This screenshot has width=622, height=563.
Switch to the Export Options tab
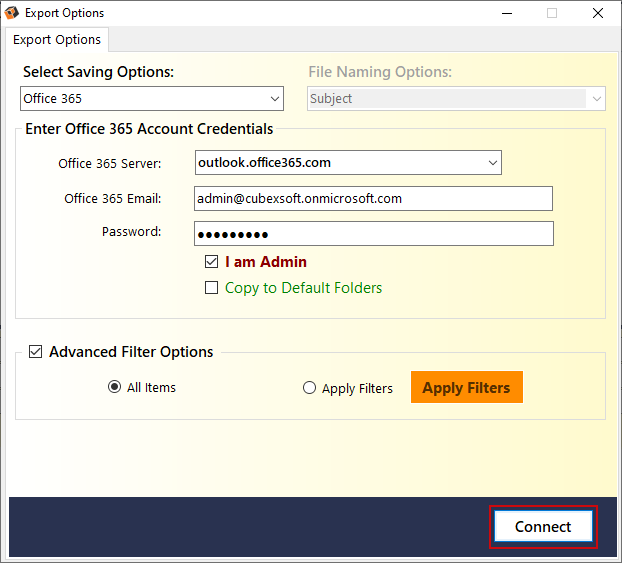click(x=57, y=40)
